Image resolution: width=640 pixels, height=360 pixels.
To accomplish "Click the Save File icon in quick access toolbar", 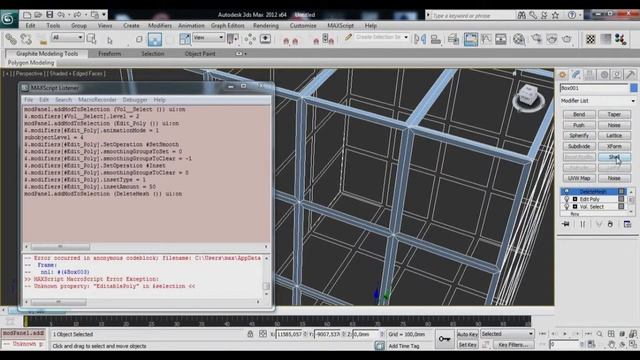I will click(49, 15).
